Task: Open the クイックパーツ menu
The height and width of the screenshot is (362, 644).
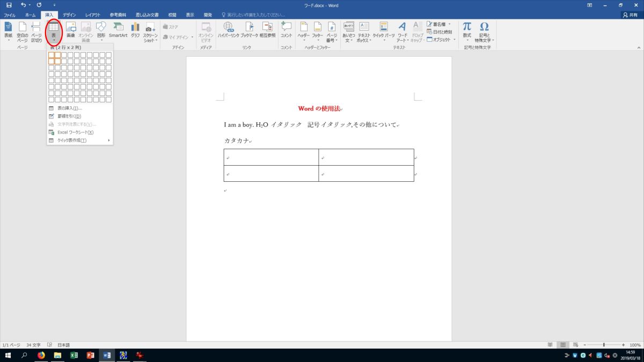Action: 384,32
